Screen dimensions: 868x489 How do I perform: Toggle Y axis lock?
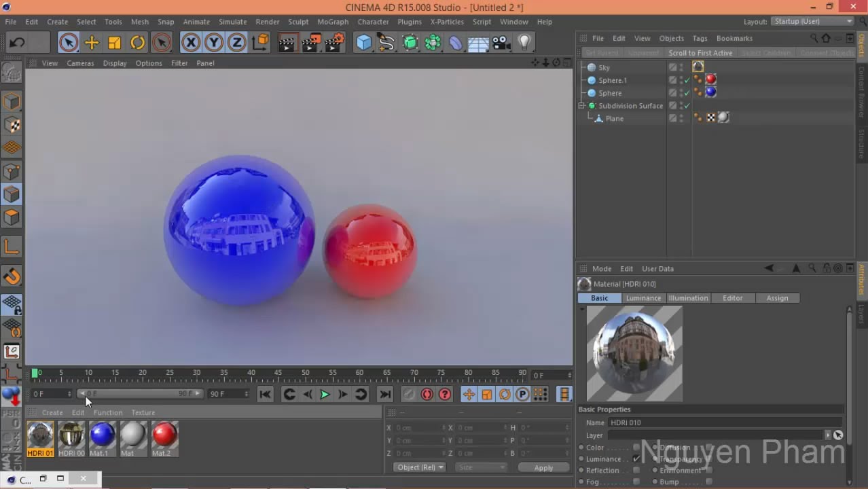coord(214,43)
